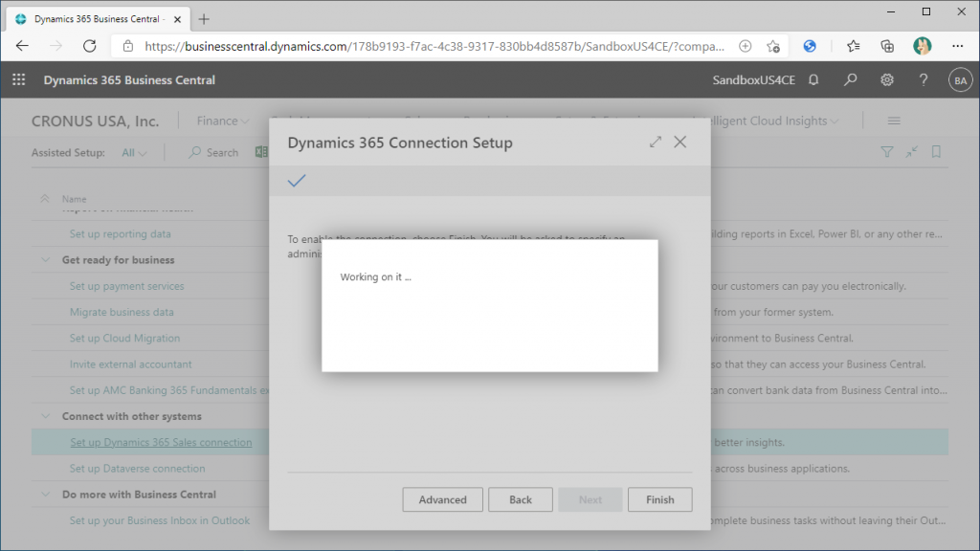Open the browser profile picture

(x=922, y=46)
